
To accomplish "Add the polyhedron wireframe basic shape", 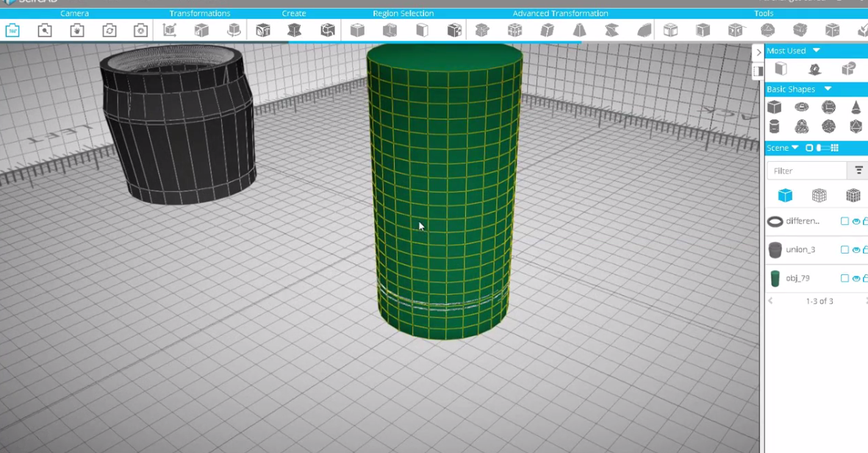I will tap(856, 126).
